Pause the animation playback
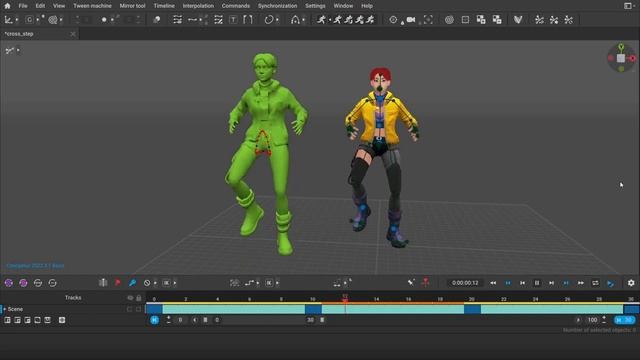This screenshot has height=360, width=640. [537, 283]
